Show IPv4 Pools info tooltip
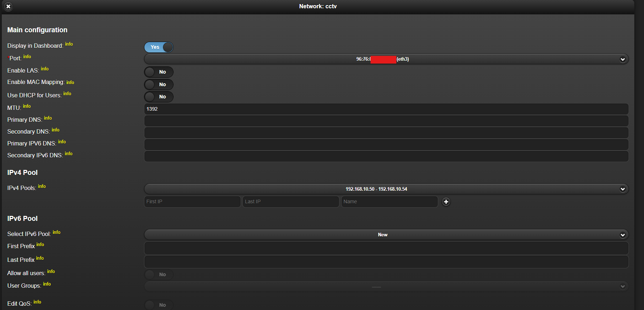Screen dimensions: 644x310 click(42, 186)
